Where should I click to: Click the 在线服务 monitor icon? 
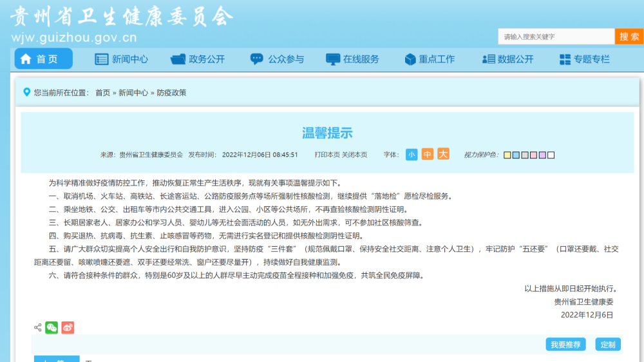tap(333, 59)
